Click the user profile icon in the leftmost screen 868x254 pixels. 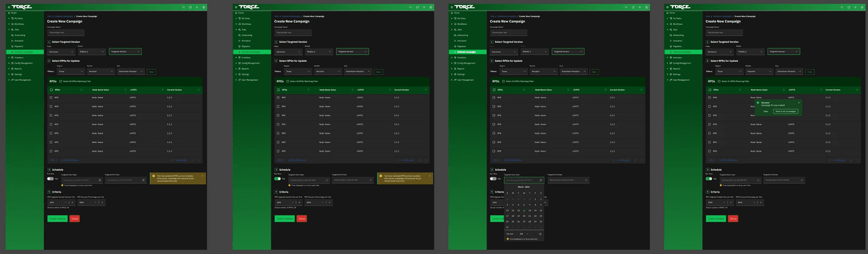click(204, 7)
